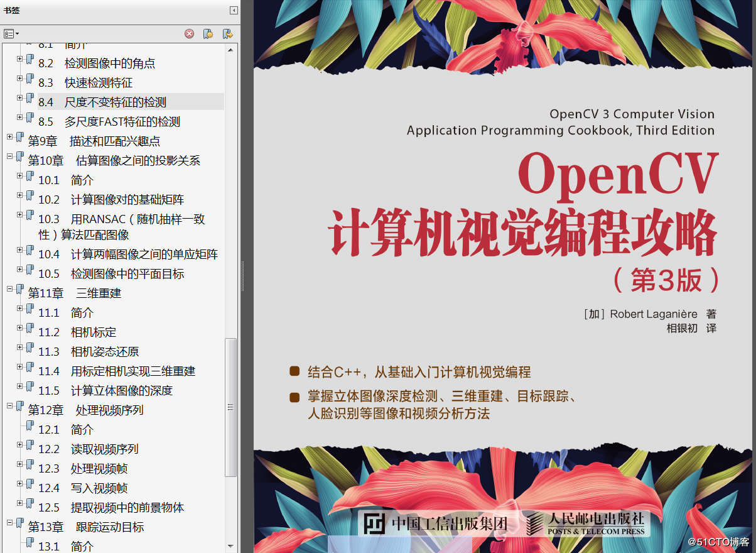Go to 10.4 计算两幅图像之间的单应矩阵
Image resolution: width=756 pixels, height=553 pixels.
pyautogui.click(x=128, y=254)
